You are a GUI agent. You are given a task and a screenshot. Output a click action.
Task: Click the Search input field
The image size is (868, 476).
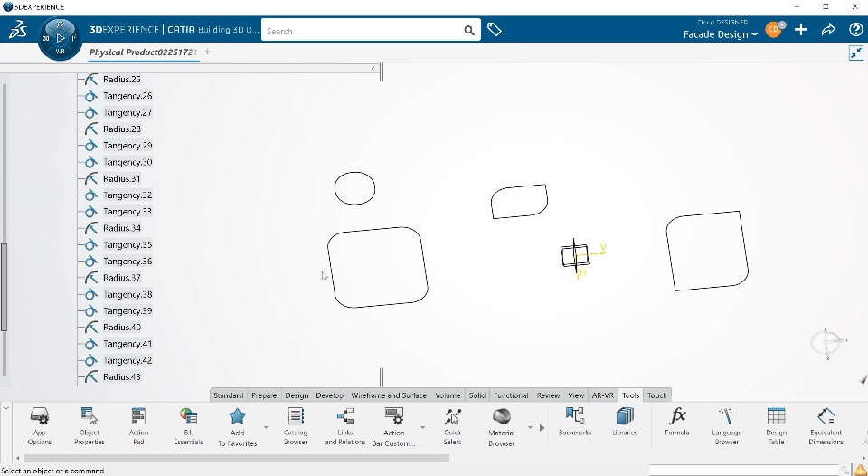363,31
